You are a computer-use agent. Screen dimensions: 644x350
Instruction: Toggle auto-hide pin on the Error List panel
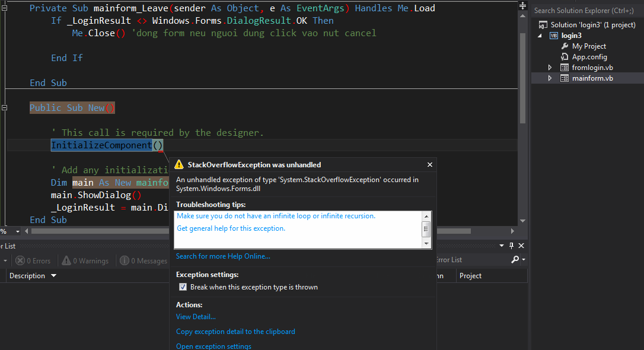click(x=511, y=245)
